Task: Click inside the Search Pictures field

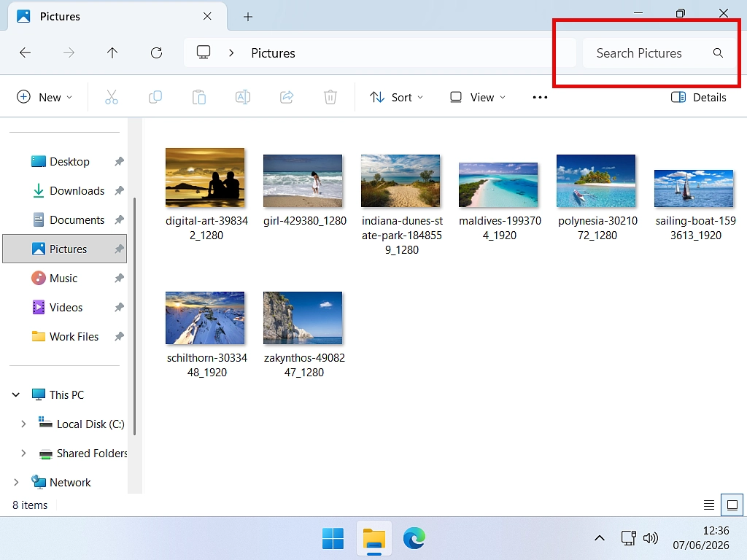Action: (659, 52)
